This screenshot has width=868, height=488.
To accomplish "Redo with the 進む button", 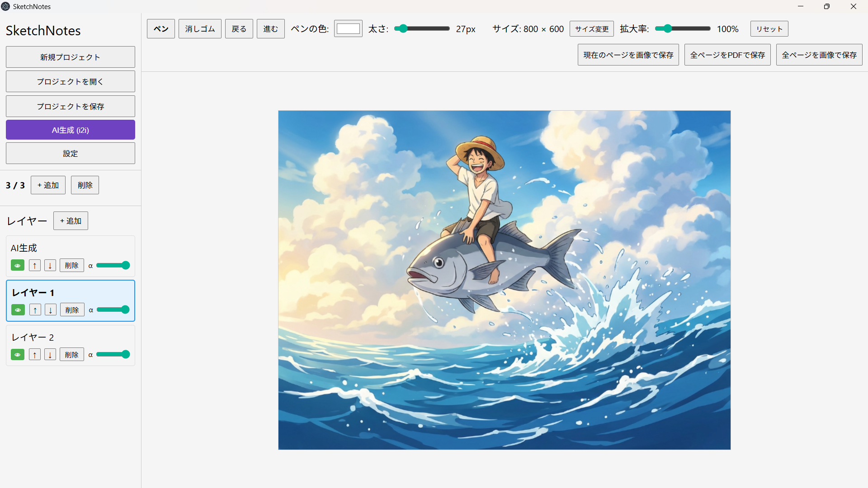I will pyautogui.click(x=271, y=29).
